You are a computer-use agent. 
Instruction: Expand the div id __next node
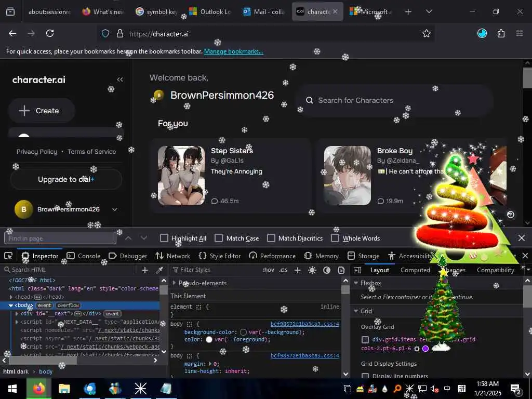[x=17, y=314]
